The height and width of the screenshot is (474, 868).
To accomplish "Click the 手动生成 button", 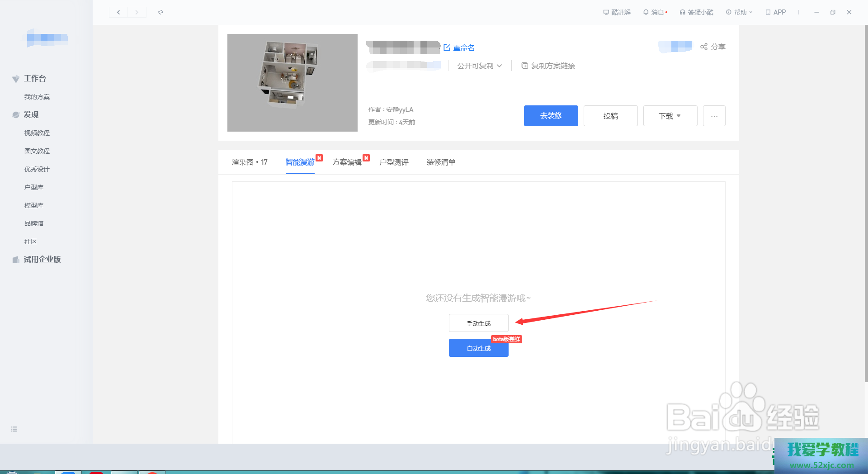I will tap(478, 323).
